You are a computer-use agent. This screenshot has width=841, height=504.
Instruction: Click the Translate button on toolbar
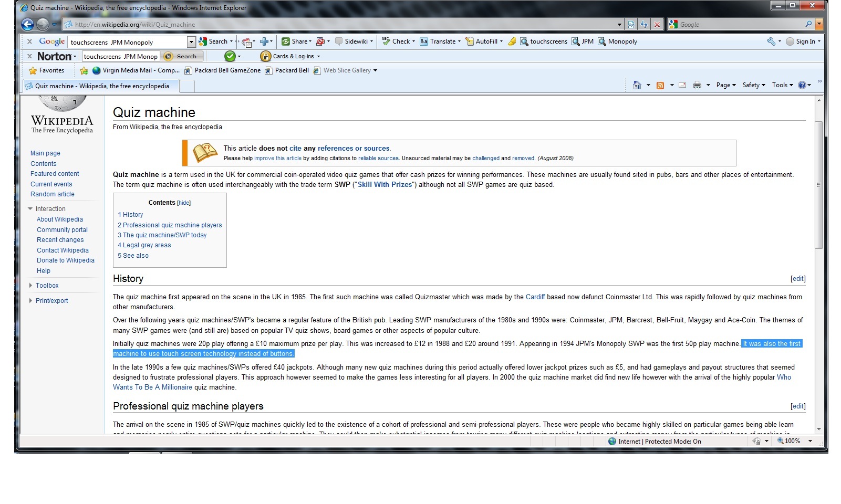tap(440, 41)
